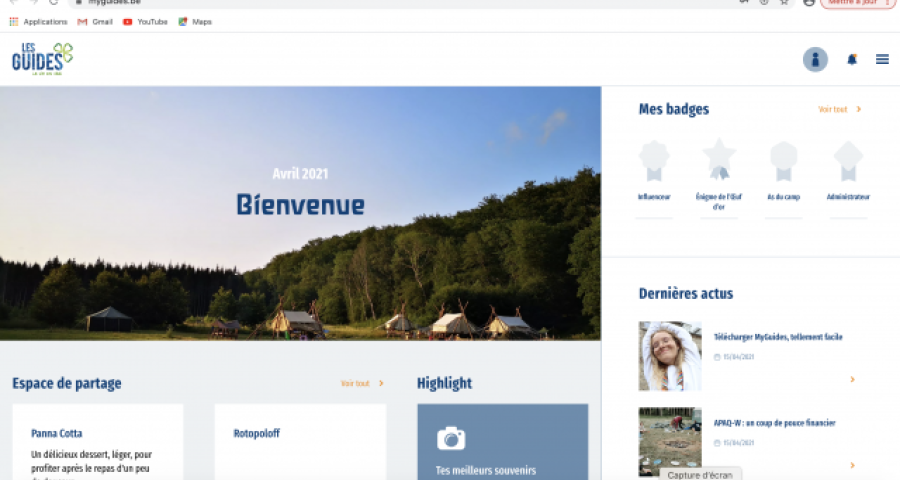
Task: Click the camera icon in Highlight card
Action: (x=451, y=439)
